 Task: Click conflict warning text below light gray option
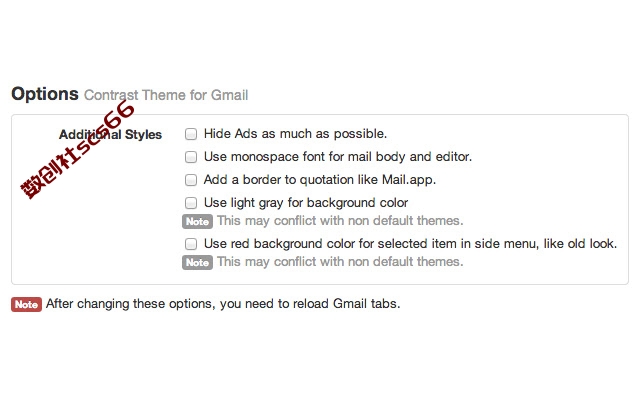click(x=340, y=221)
